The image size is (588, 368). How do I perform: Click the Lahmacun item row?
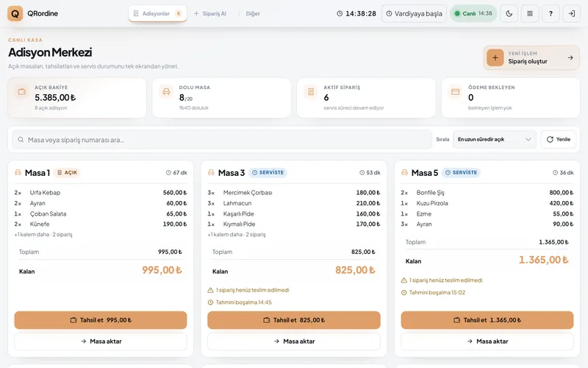point(294,203)
